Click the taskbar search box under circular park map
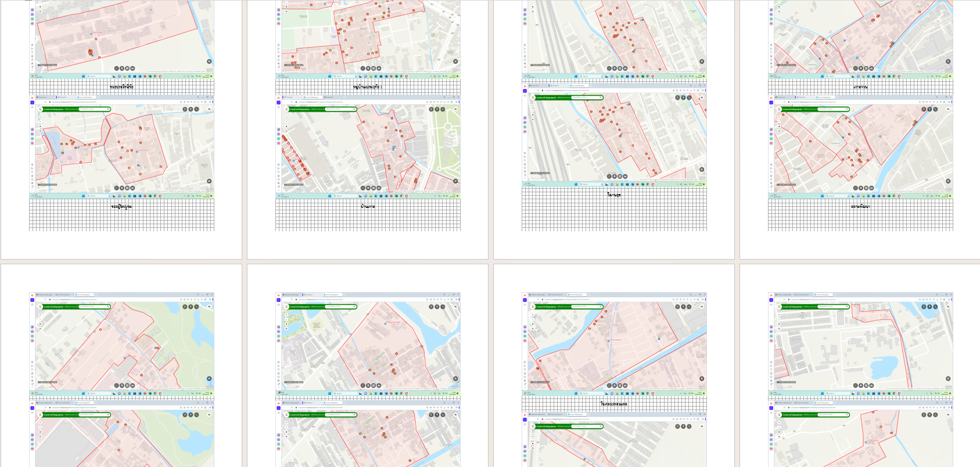980x467 pixels. click(340, 196)
